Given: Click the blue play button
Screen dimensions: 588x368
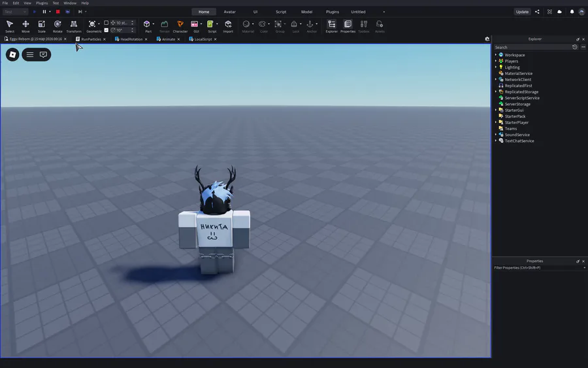Looking at the screenshot, I should point(35,12).
